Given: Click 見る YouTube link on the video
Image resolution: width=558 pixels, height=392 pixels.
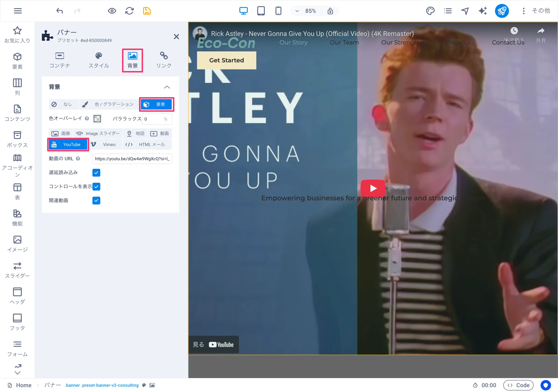Looking at the screenshot, I should coord(213,345).
